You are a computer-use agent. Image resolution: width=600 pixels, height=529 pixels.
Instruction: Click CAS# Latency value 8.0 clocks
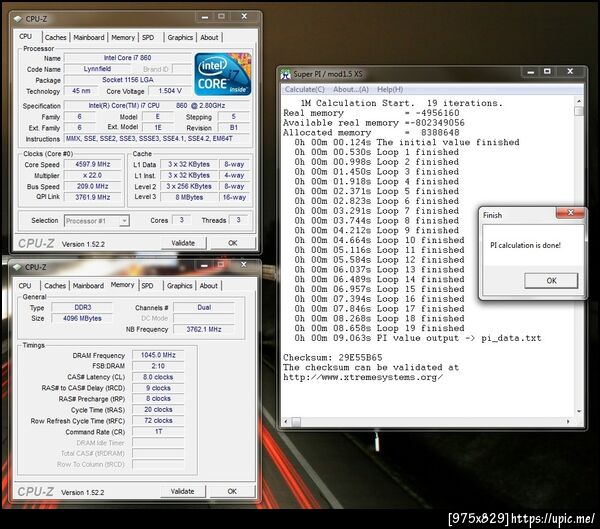(158, 377)
